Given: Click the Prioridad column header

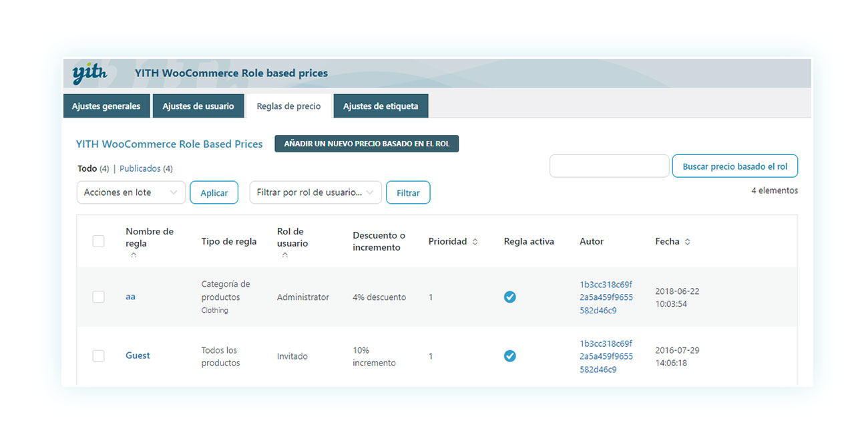Looking at the screenshot, I should coord(447,241).
